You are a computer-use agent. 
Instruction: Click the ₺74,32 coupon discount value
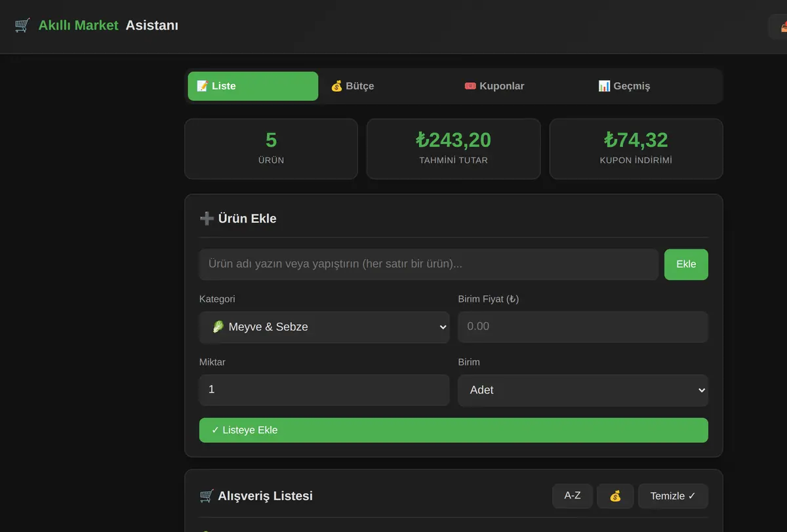tap(636, 140)
